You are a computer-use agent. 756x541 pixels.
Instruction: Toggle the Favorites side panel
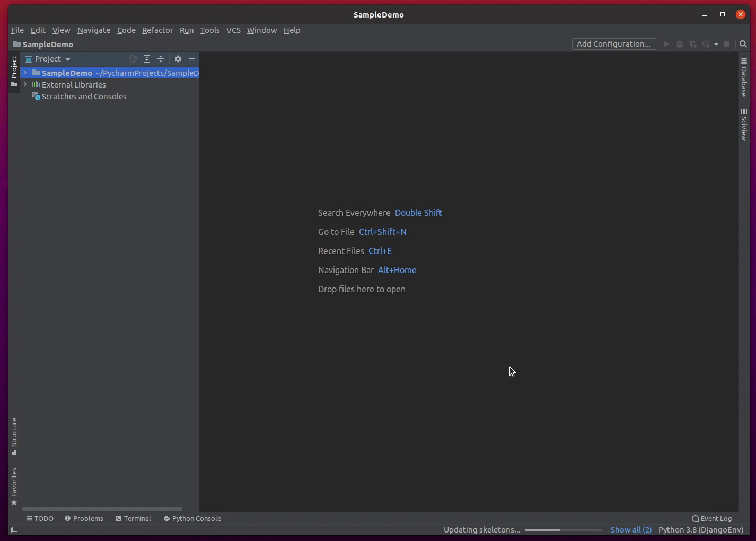14,484
